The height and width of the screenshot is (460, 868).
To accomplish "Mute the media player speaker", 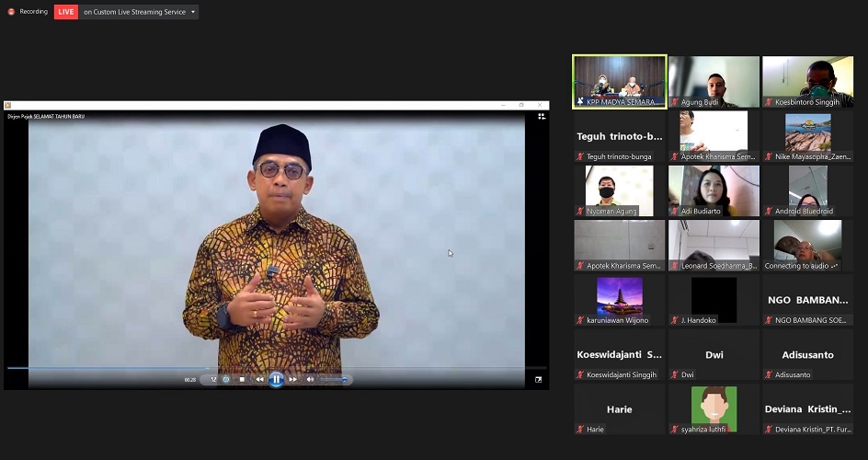I will (x=310, y=379).
